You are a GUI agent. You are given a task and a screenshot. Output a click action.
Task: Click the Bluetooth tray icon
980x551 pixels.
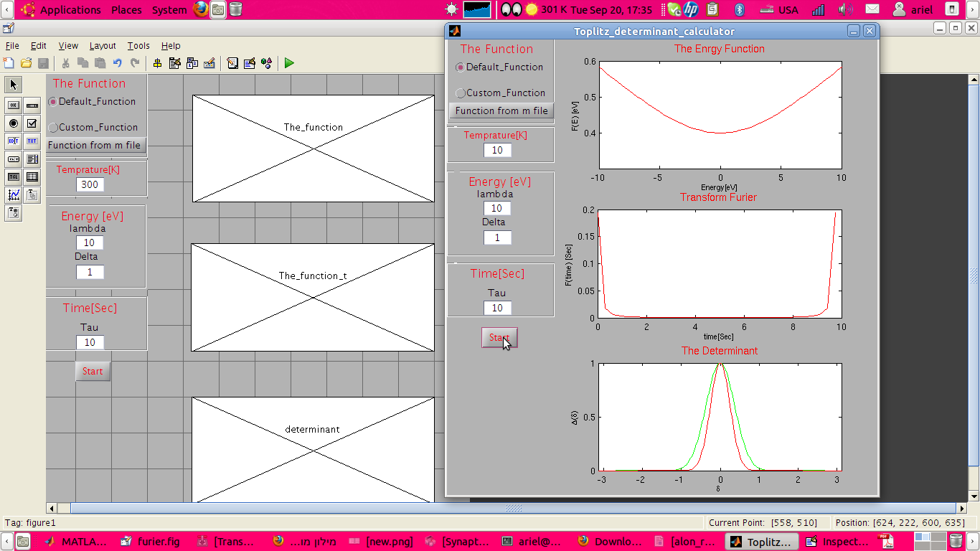click(x=740, y=10)
